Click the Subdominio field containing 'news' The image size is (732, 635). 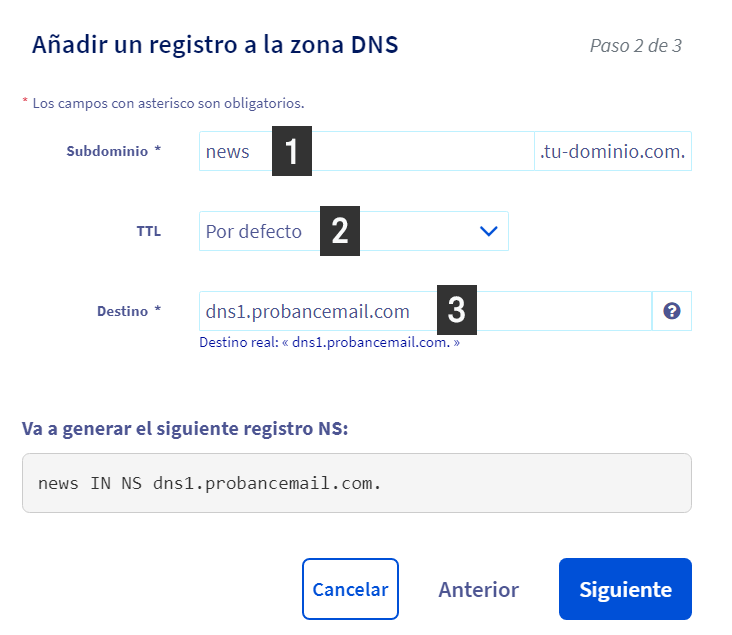367,151
